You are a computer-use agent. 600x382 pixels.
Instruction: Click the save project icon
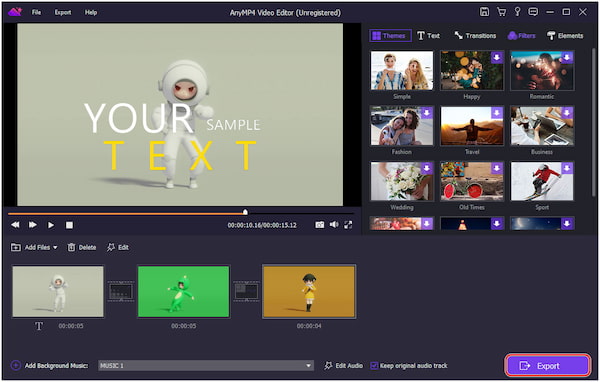point(484,12)
